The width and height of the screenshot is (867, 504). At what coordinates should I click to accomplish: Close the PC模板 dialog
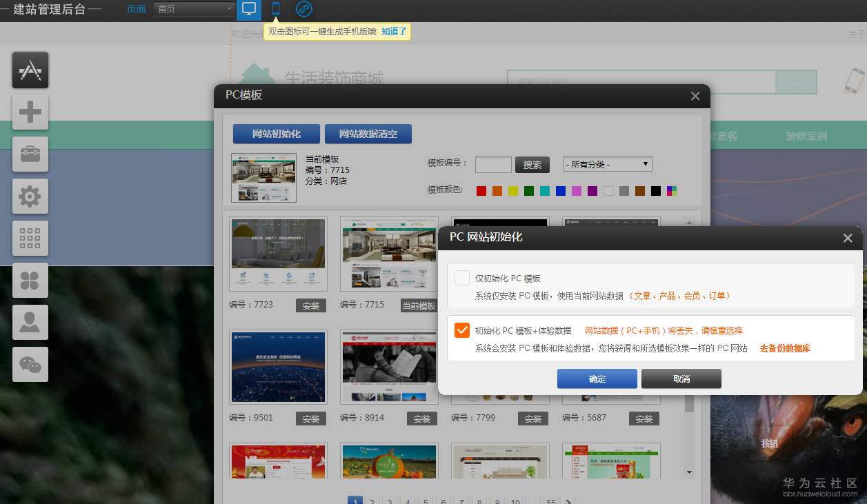695,97
